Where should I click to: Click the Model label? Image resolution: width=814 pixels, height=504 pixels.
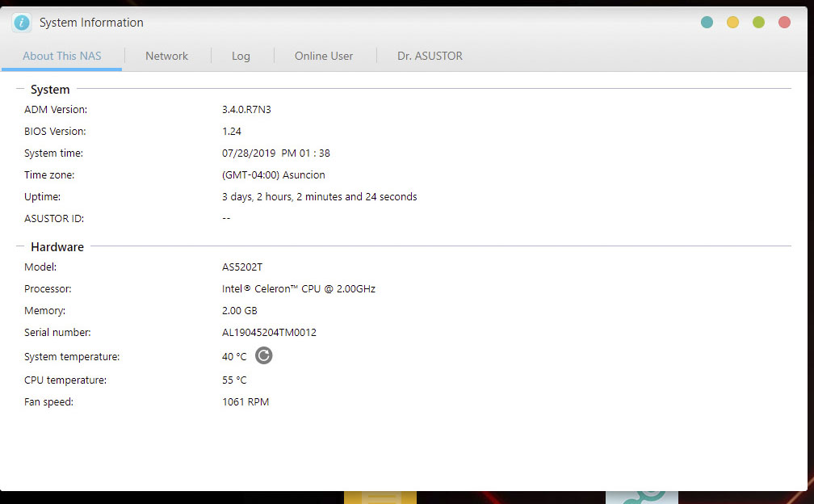click(x=40, y=267)
